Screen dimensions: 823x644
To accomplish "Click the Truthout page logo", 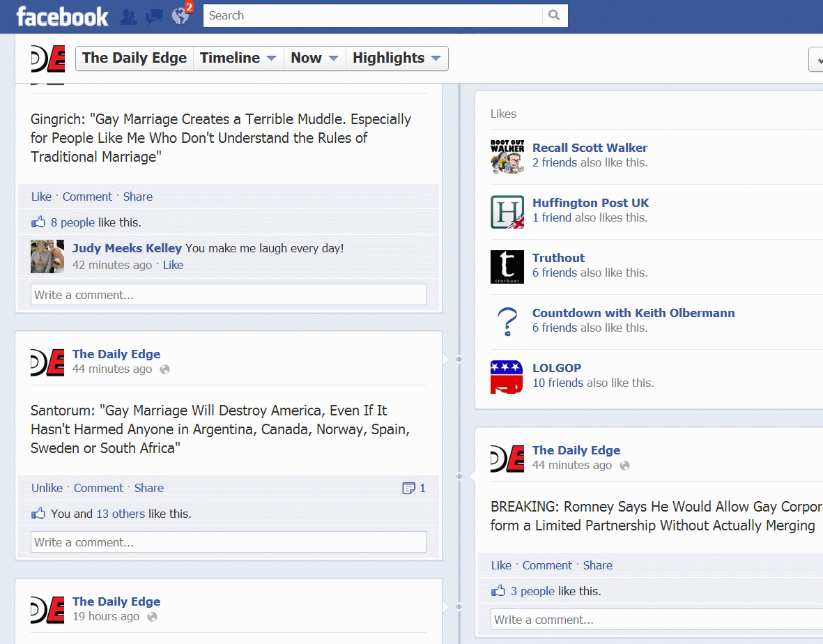I will (507, 266).
